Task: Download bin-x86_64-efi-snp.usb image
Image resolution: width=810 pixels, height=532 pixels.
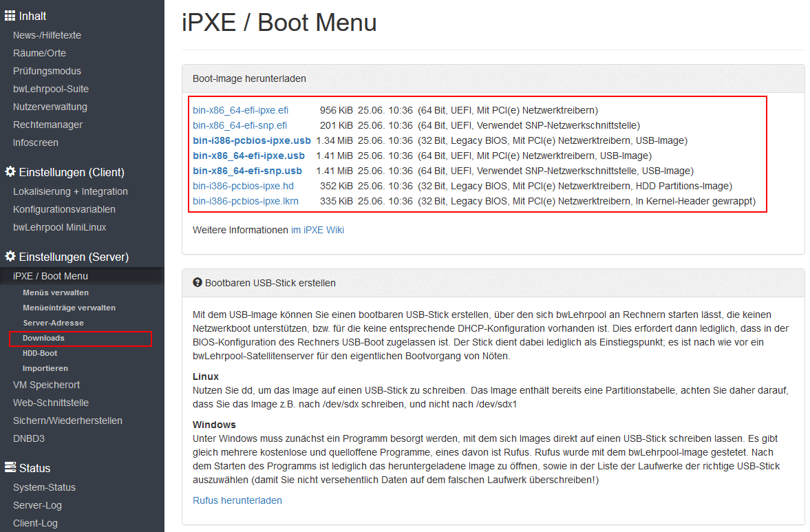Action: (x=247, y=171)
